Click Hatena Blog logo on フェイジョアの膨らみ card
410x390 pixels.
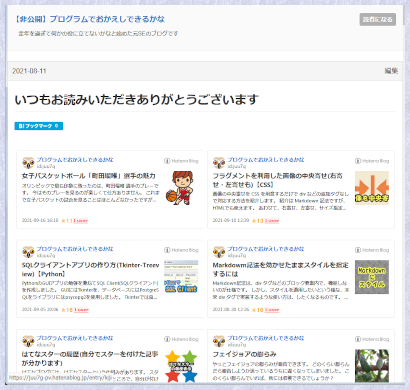pyautogui.click(x=372, y=339)
